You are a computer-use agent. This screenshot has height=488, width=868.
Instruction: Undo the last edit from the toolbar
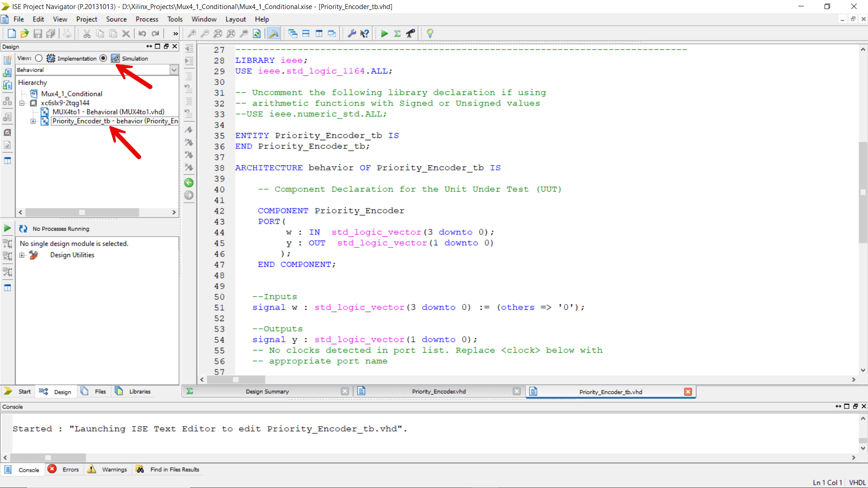(x=142, y=33)
